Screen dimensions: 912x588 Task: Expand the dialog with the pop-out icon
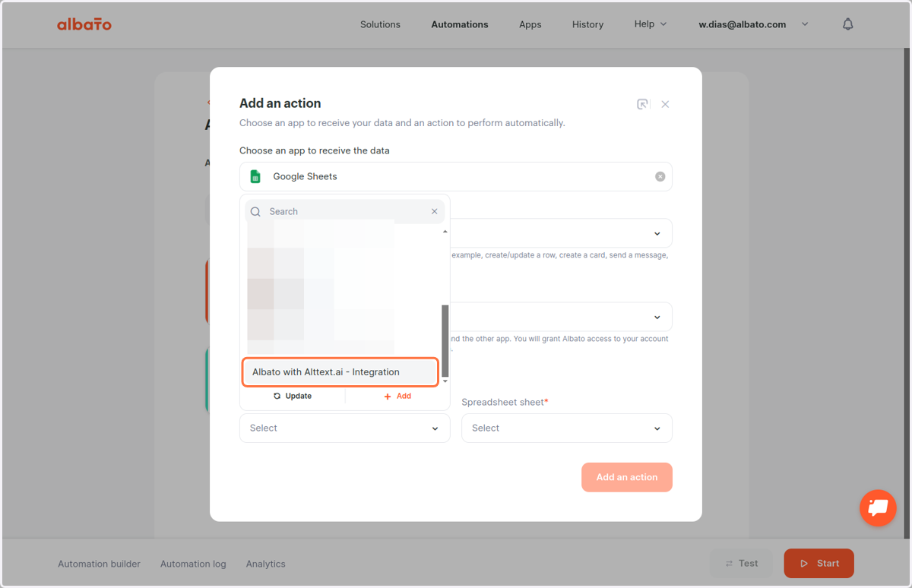[643, 104]
